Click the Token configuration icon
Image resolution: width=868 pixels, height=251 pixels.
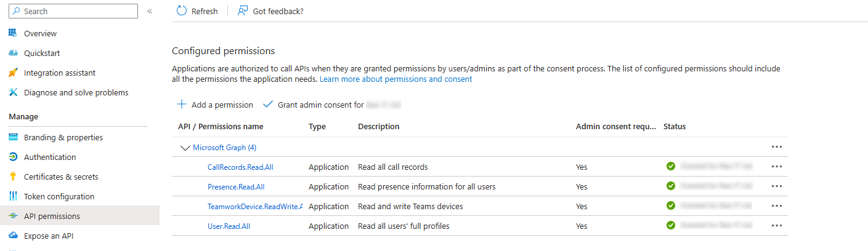[13, 196]
